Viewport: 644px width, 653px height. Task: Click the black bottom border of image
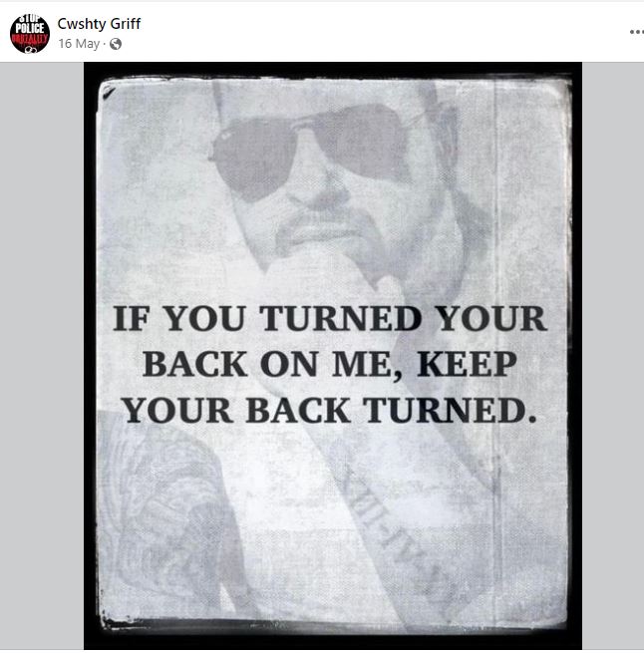point(333,640)
